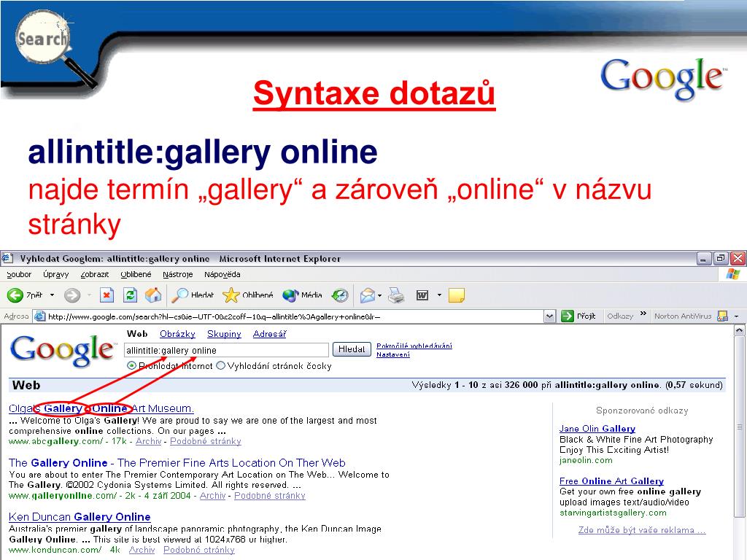Viewport: 747px width, 560px height.
Task: Switch to the Skupiny tab
Action: click(x=224, y=334)
